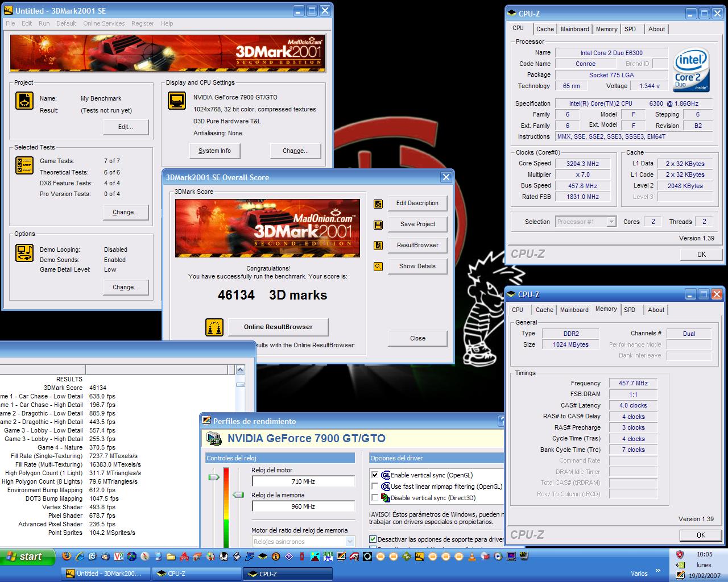This screenshot has height=582, width=728.
Task: Toggle Use fast linear mipmap filtering checkbox
Action: 374,487
